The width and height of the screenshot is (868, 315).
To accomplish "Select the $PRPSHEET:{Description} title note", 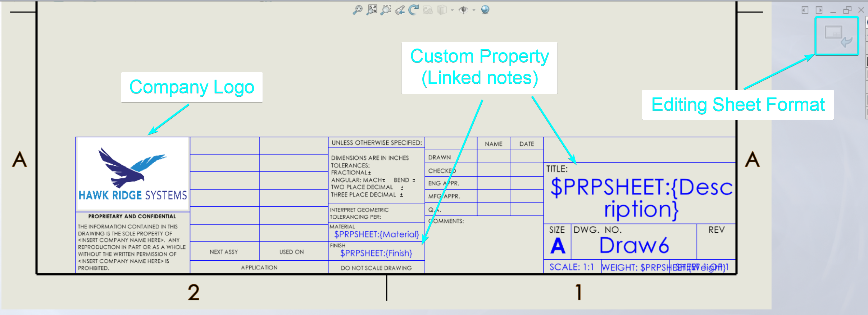I will [641, 198].
